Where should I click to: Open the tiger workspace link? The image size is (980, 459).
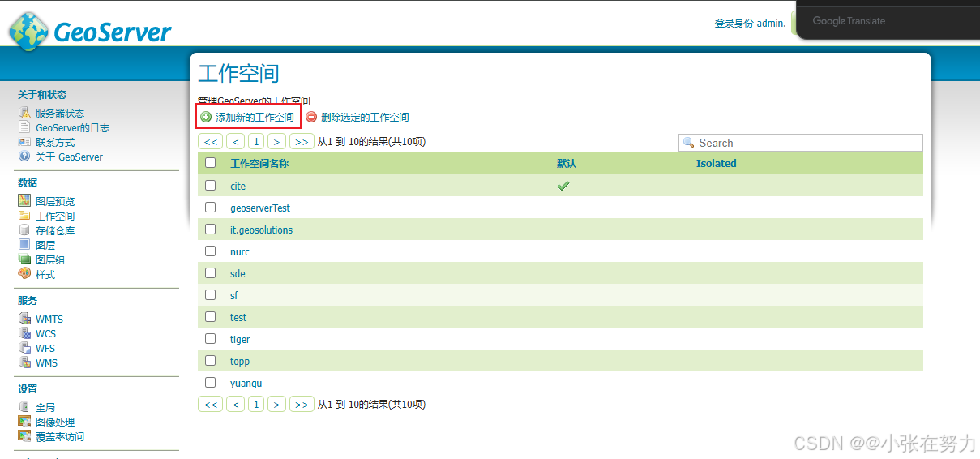coord(240,340)
